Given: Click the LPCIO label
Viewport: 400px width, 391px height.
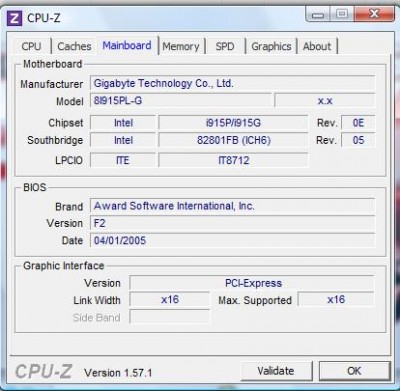Looking at the screenshot, I should tap(69, 160).
